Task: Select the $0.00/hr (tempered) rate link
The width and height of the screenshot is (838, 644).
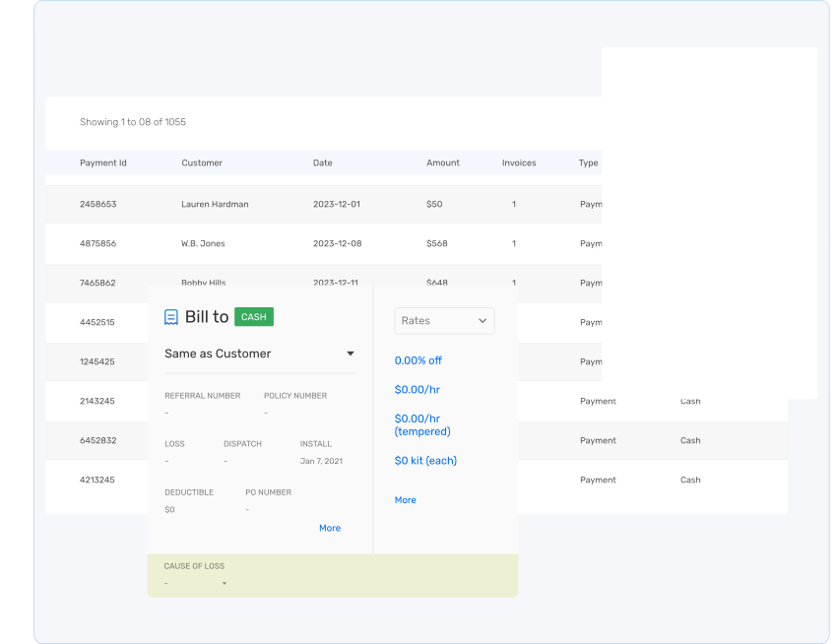Action: 422,424
